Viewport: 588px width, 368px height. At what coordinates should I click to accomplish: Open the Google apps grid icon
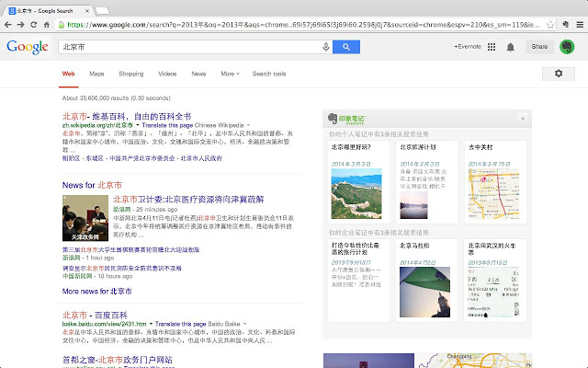(492, 47)
